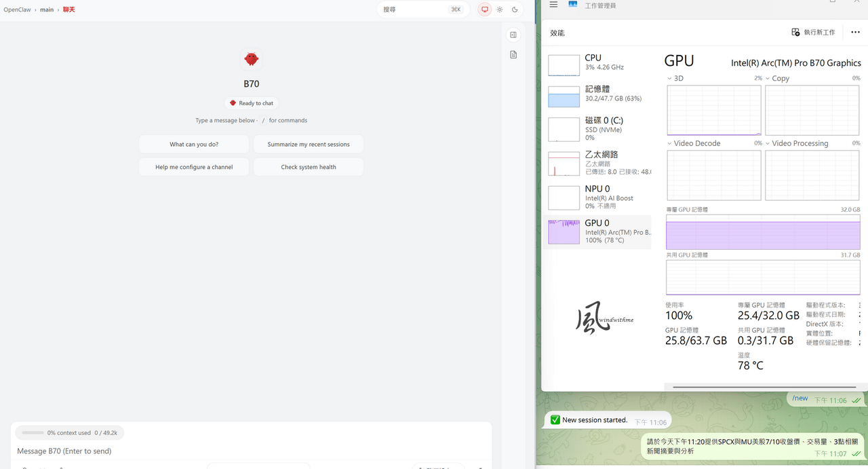Select NPU 0 in performance list
The width and height of the screenshot is (868, 469).
click(597, 197)
